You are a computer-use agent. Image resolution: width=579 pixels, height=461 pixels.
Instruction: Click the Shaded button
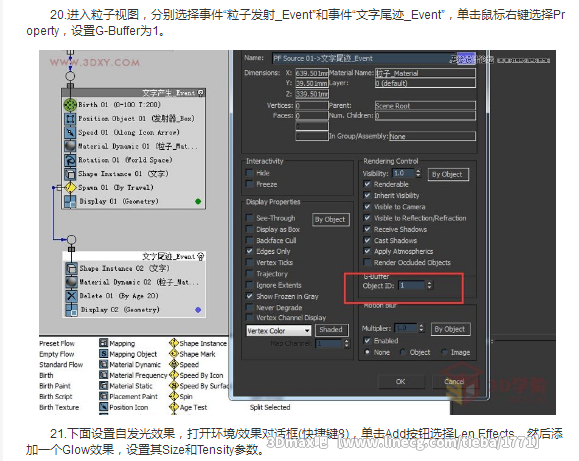331,329
